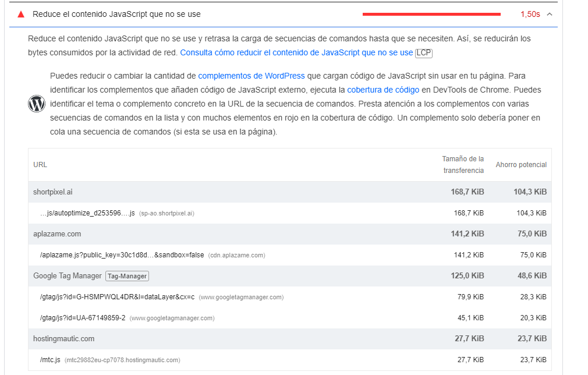Image resolution: width=588 pixels, height=375 pixels.
Task: Open the 'complementos de WordPress' link
Action: point(252,76)
